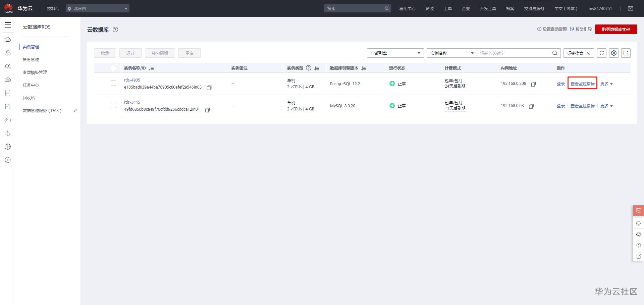Click 登录 for rds-3445
644x305 pixels.
tap(561, 106)
